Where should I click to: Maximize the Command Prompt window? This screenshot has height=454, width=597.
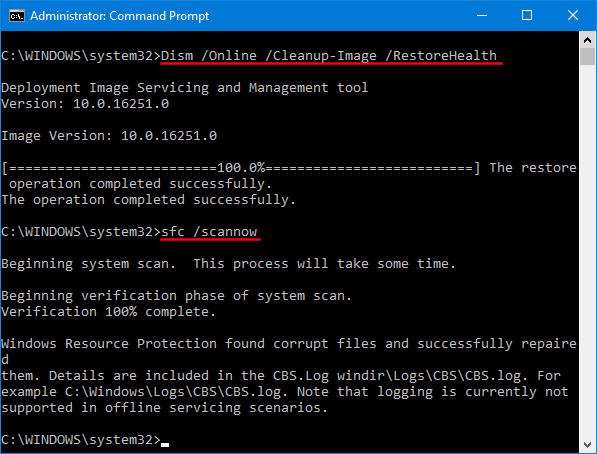pos(527,16)
